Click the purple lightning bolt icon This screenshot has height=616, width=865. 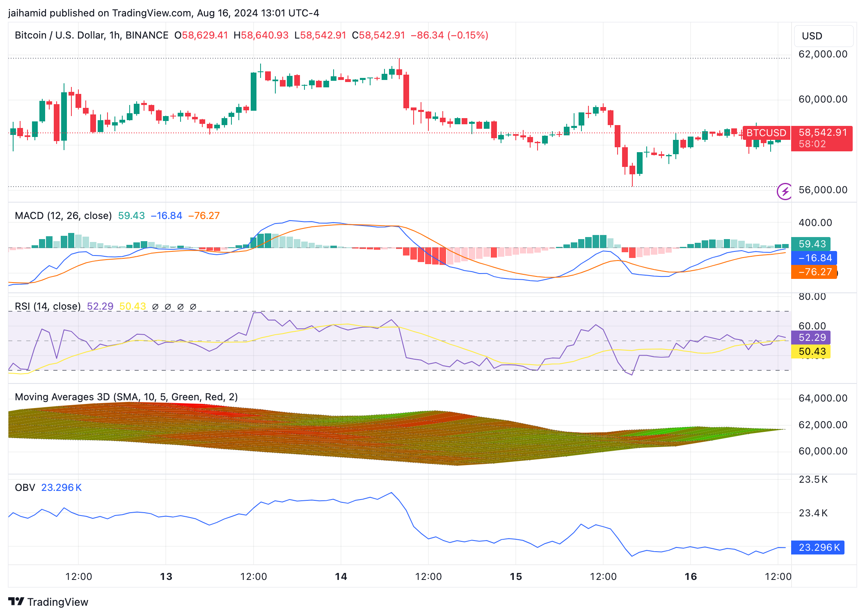785,191
